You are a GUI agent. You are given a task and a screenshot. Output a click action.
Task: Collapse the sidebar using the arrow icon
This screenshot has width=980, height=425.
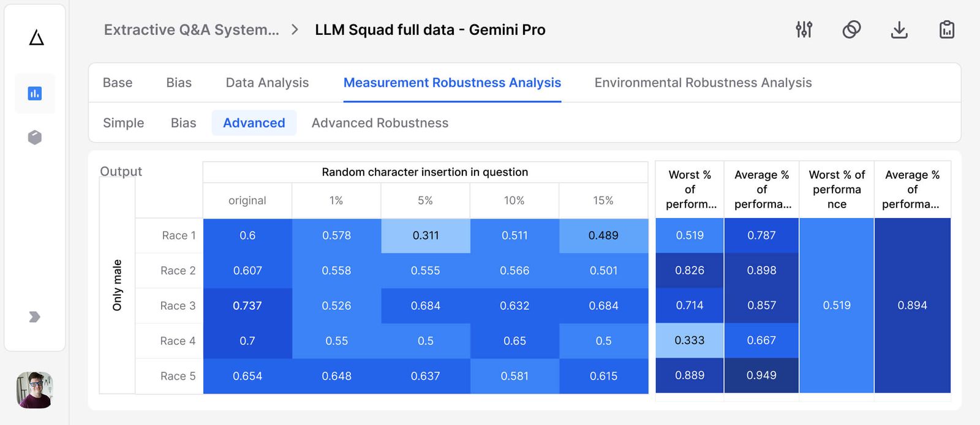[34, 317]
